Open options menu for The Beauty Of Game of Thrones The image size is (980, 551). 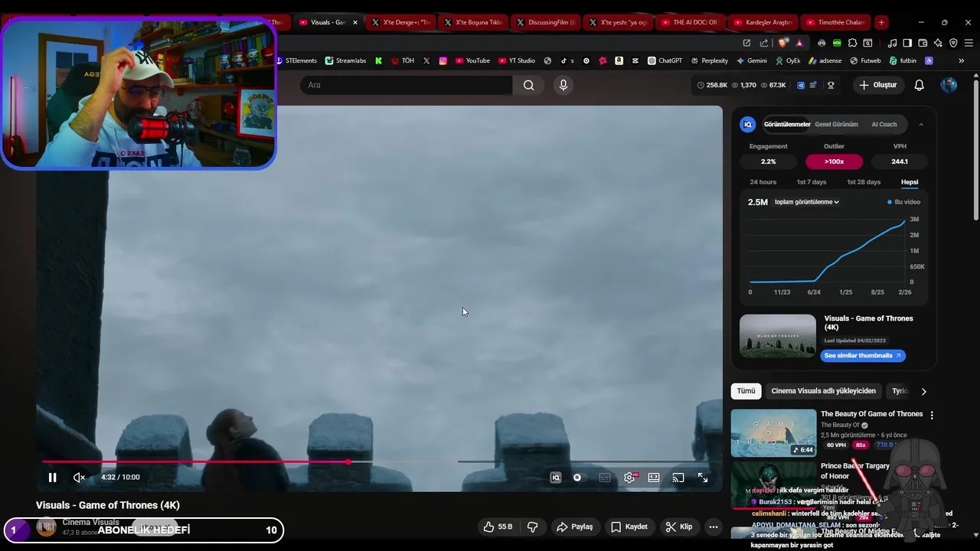[x=932, y=415]
